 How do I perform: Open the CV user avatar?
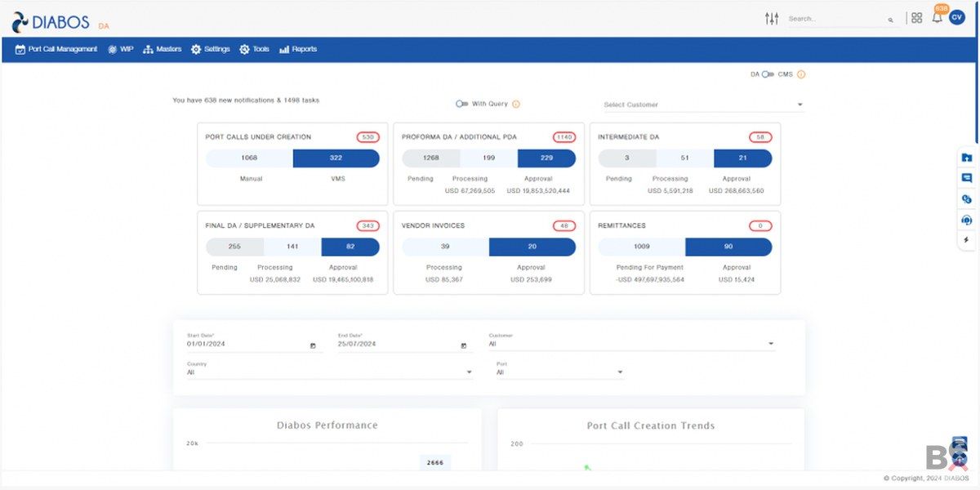[957, 18]
